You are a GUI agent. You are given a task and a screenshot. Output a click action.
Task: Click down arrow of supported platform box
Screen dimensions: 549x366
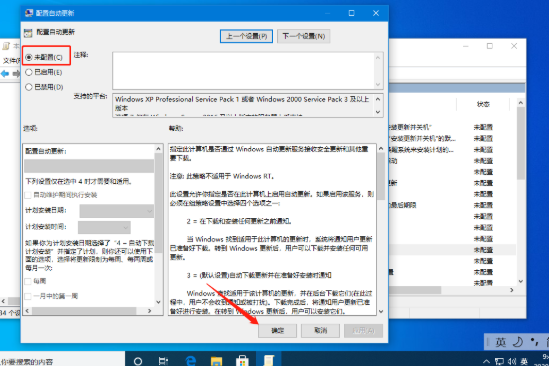tap(378, 112)
